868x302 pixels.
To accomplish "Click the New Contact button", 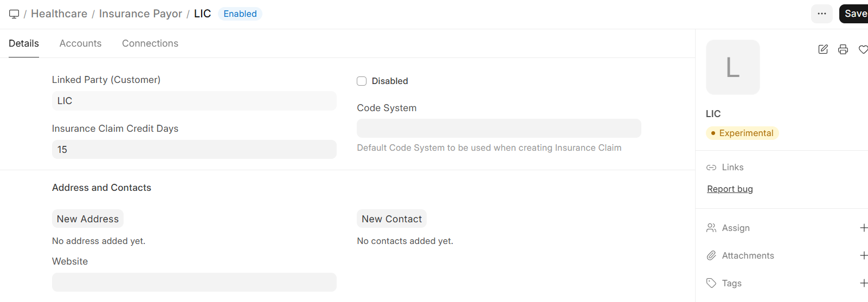I will point(391,219).
